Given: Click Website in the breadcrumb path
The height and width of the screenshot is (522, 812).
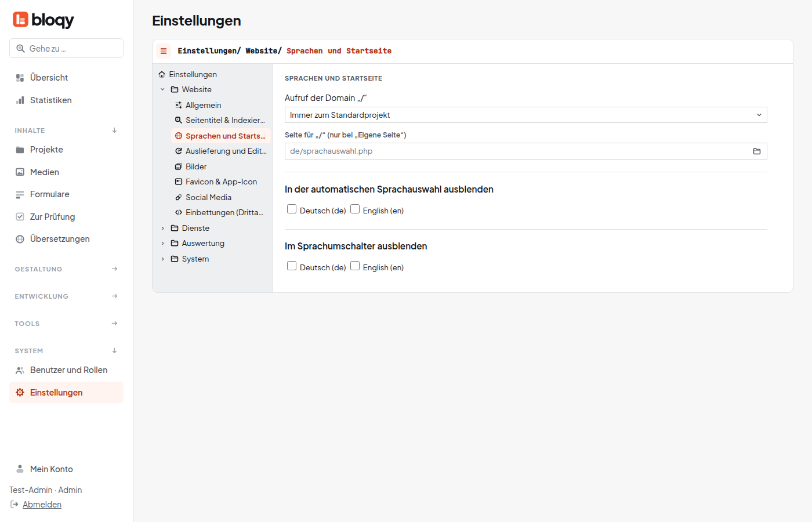Looking at the screenshot, I should click(261, 51).
